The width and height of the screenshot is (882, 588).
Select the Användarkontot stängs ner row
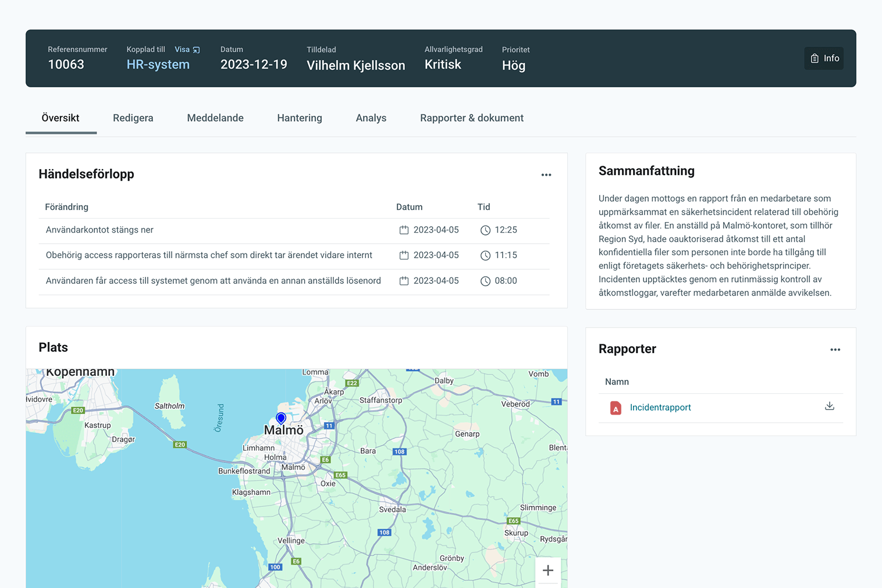(x=99, y=230)
